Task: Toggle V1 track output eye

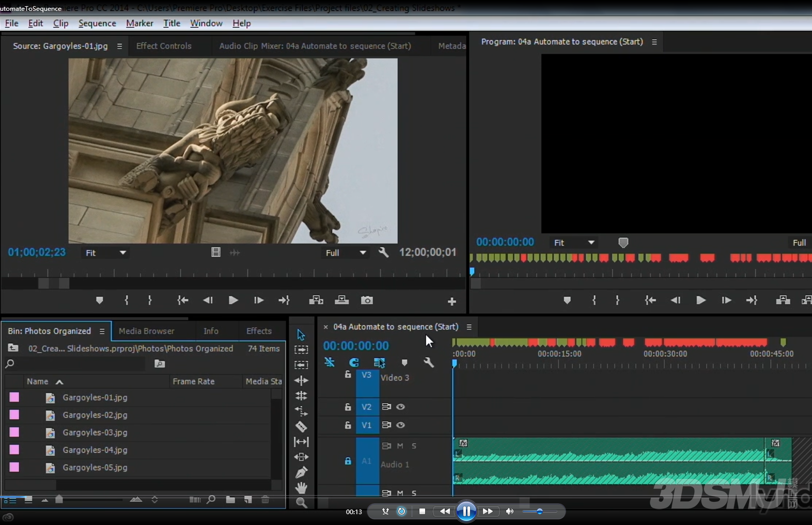Action: (x=400, y=425)
